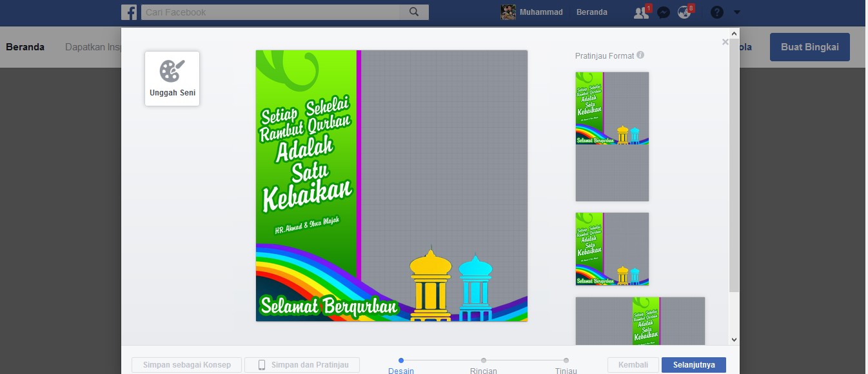Open the Messenger icon
The image size is (868, 374).
coord(663,12)
